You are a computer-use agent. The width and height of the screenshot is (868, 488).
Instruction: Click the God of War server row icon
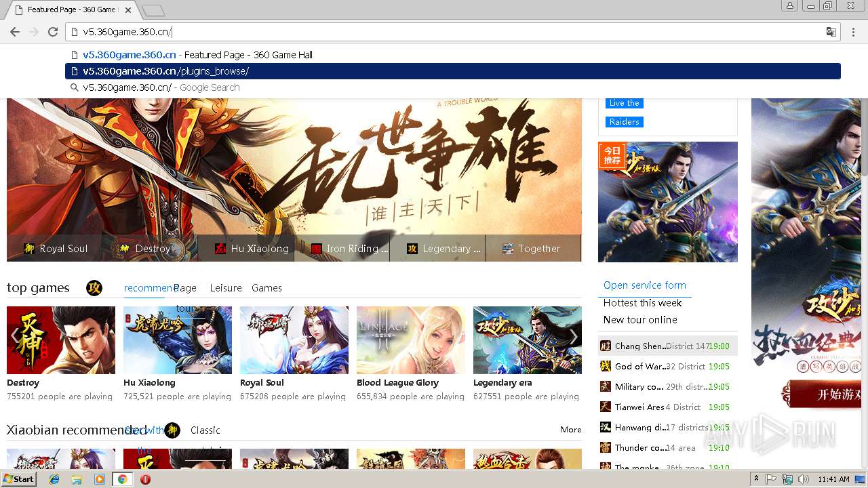tap(606, 366)
